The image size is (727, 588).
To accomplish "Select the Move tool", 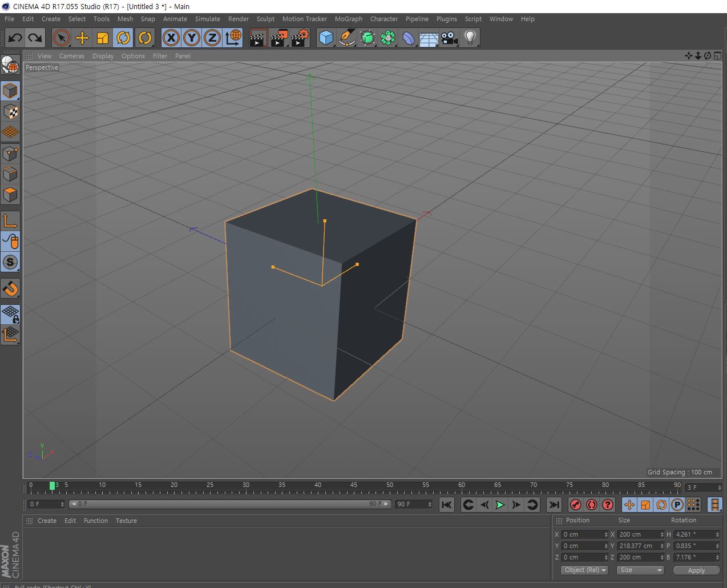I will pyautogui.click(x=82, y=38).
